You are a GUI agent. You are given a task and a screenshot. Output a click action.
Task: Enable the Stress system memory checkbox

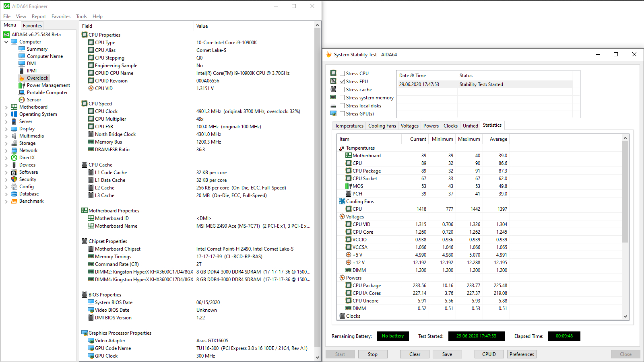point(342,98)
